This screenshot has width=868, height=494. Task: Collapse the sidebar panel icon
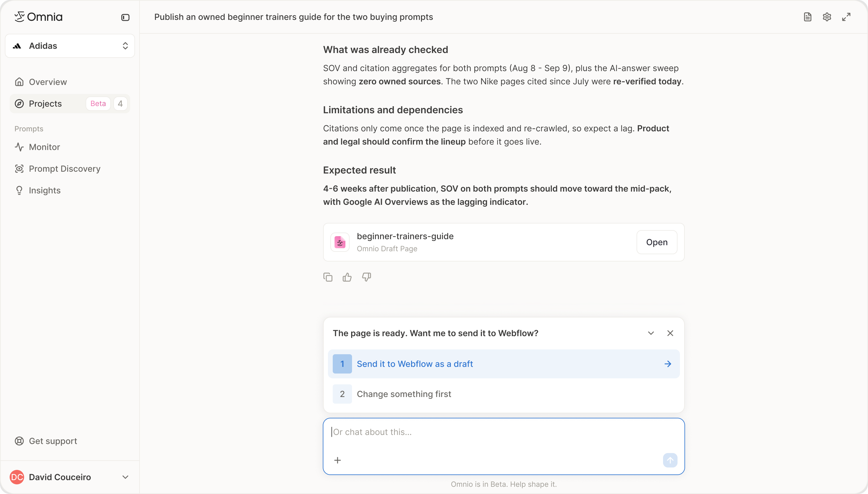[x=125, y=17]
